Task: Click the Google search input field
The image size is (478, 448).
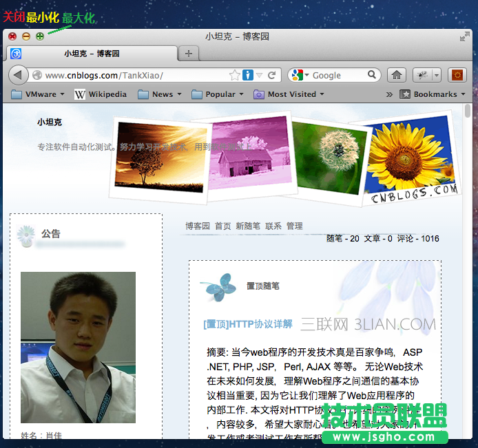Action: coord(338,75)
